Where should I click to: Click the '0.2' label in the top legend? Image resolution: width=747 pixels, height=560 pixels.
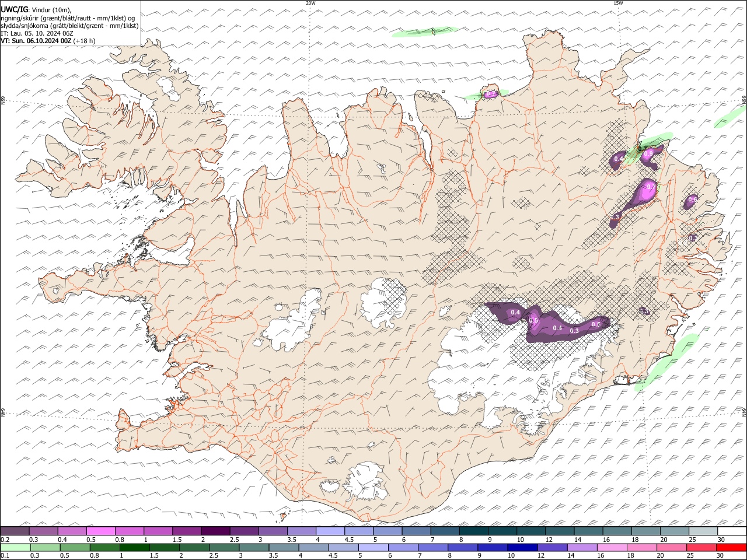click(x=5, y=540)
